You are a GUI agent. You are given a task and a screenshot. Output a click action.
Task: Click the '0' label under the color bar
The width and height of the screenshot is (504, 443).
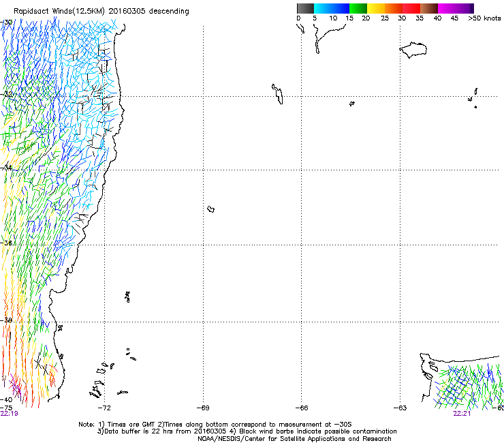(298, 18)
